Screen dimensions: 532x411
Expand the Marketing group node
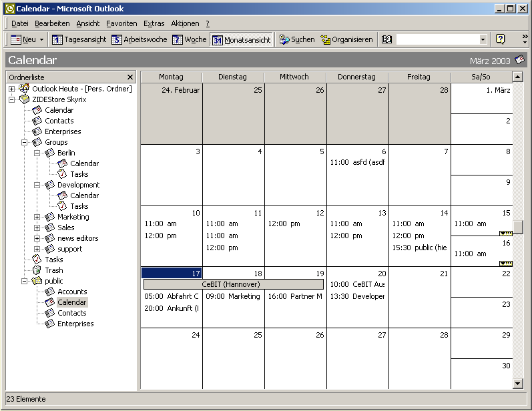click(x=37, y=217)
